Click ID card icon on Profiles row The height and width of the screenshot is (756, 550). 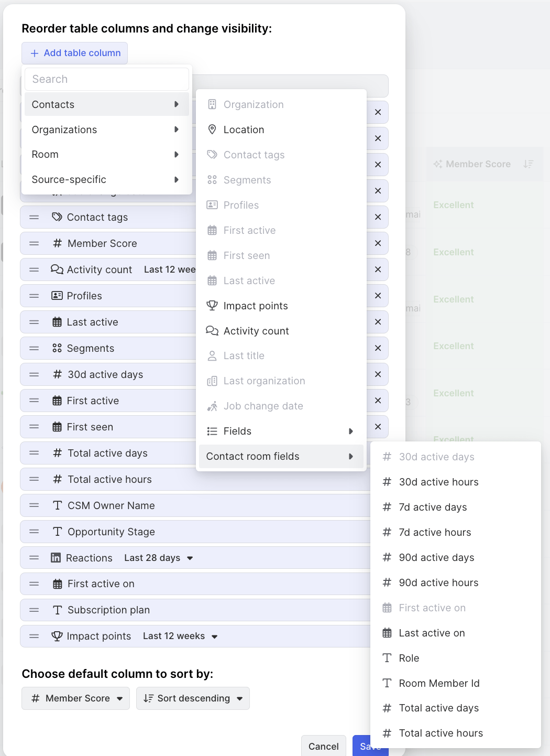pyautogui.click(x=57, y=296)
